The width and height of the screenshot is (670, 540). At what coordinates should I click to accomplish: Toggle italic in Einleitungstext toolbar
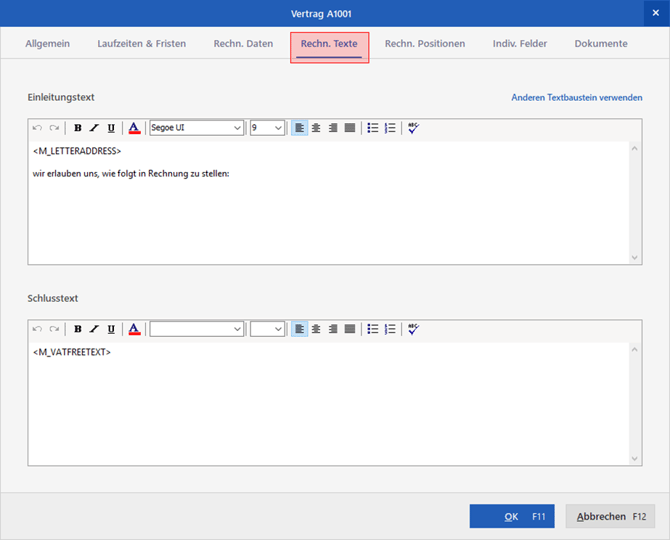tap(94, 128)
